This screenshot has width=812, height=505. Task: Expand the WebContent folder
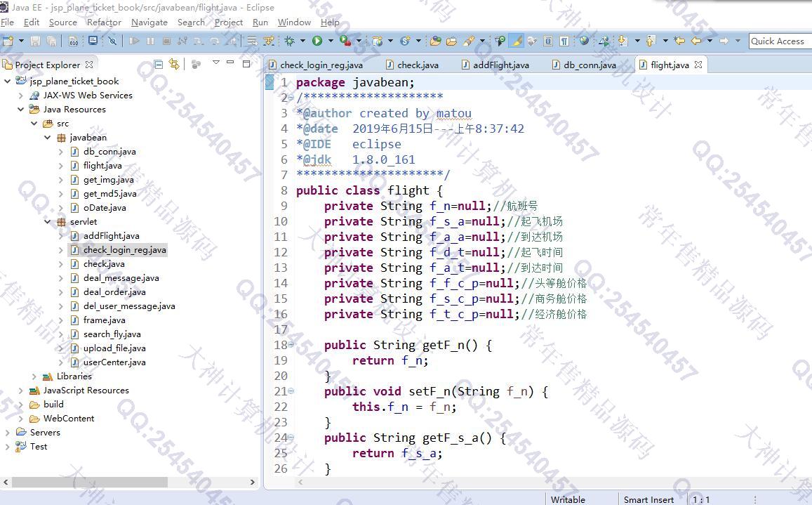pyautogui.click(x=21, y=419)
